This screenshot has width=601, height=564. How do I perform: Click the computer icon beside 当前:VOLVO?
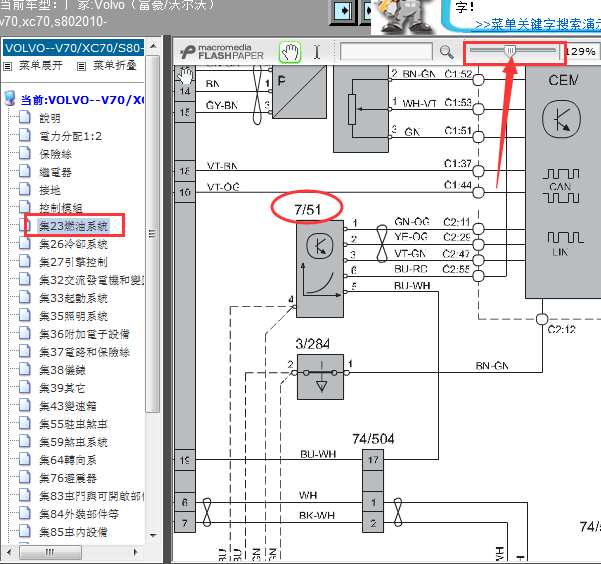pyautogui.click(x=10, y=98)
